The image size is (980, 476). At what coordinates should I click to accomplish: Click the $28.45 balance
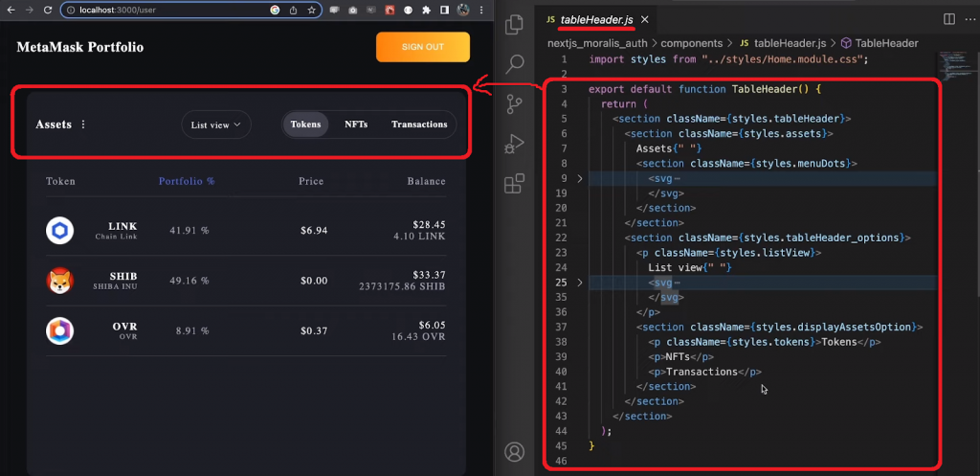(429, 224)
